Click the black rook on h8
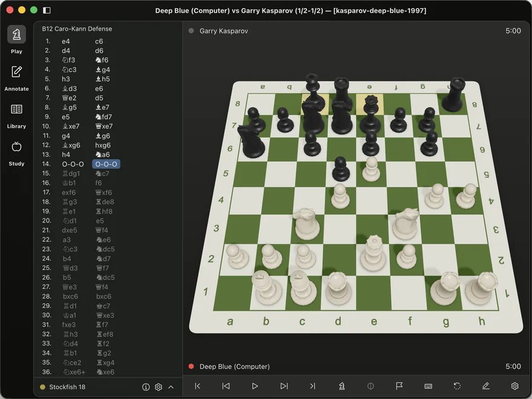 453,94
